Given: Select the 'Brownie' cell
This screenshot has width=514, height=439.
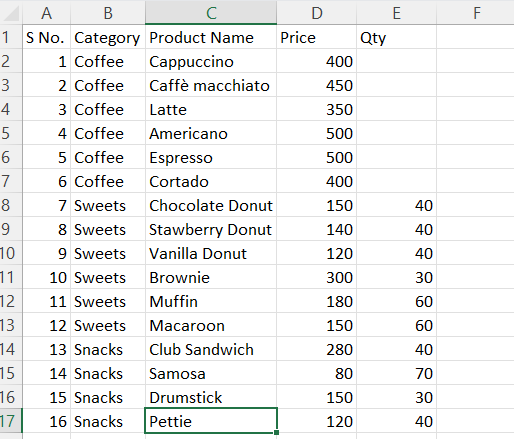Looking at the screenshot, I should pyautogui.click(x=211, y=277).
